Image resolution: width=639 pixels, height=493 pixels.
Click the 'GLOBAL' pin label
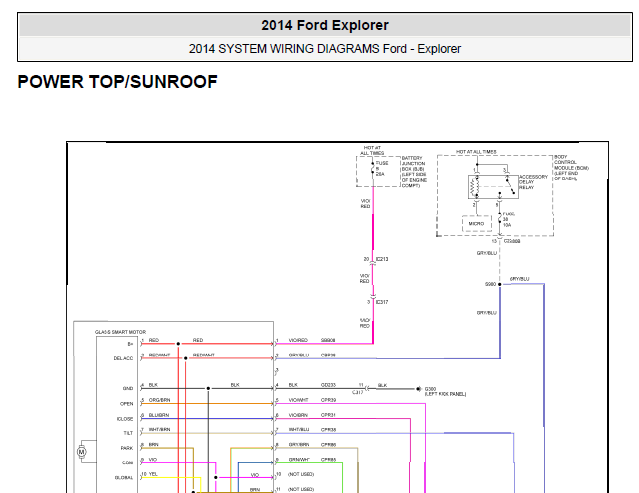point(124,478)
